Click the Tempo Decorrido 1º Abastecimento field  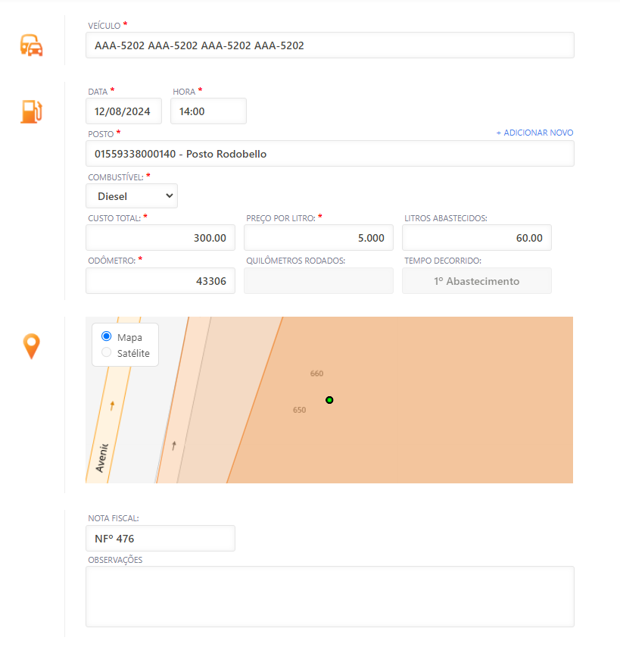(x=476, y=281)
